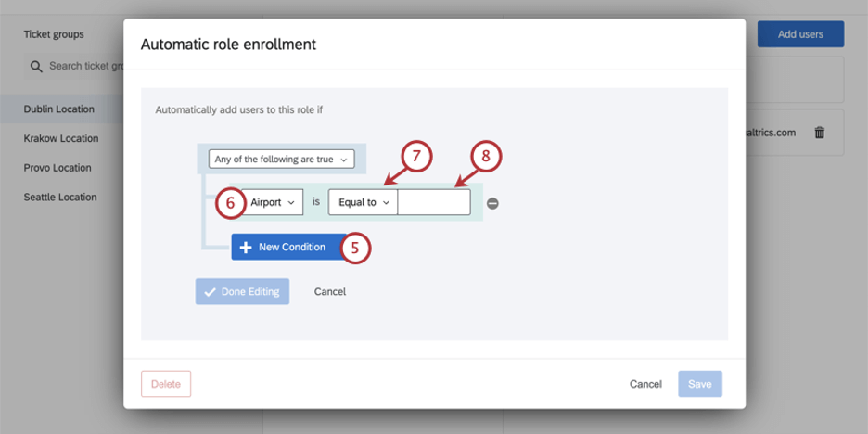Viewport: 868px width, 434px height.
Task: Open the Any of the following dropdown
Action: click(281, 160)
